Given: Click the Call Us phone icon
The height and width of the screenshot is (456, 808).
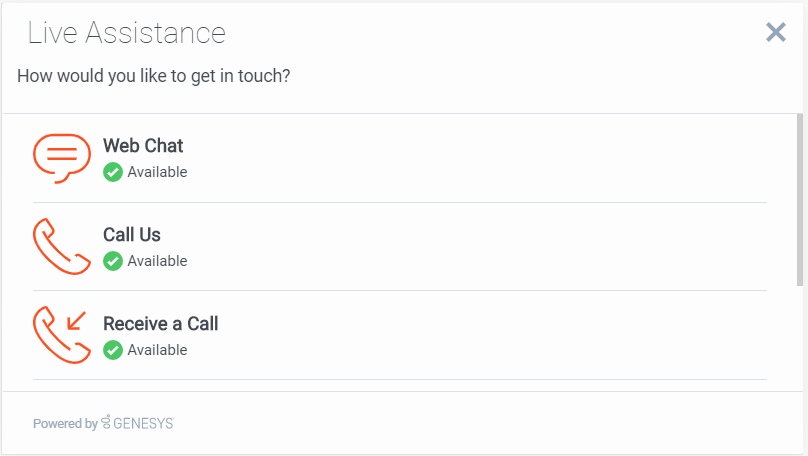Looking at the screenshot, I should (x=61, y=246).
